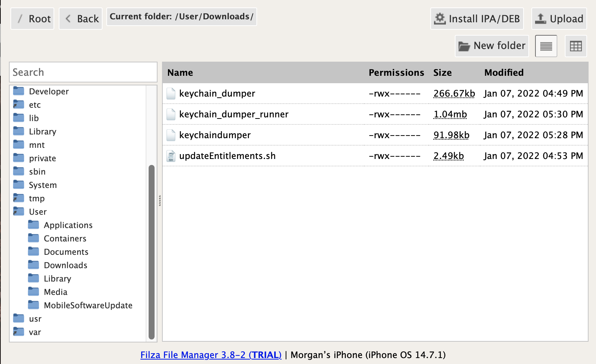Click the keychain_dumper_runner file icon
Screen dimensions: 596x364
pos(171,114)
